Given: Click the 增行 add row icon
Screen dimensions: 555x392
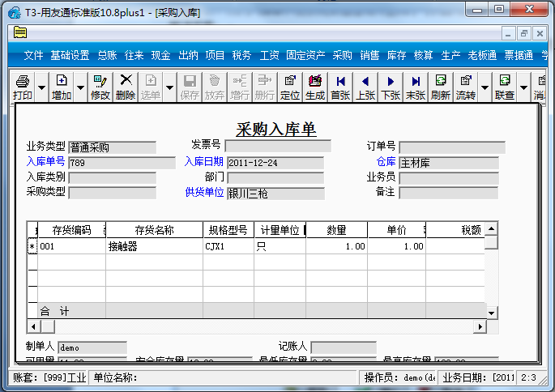Looking at the screenshot, I should (x=240, y=87).
